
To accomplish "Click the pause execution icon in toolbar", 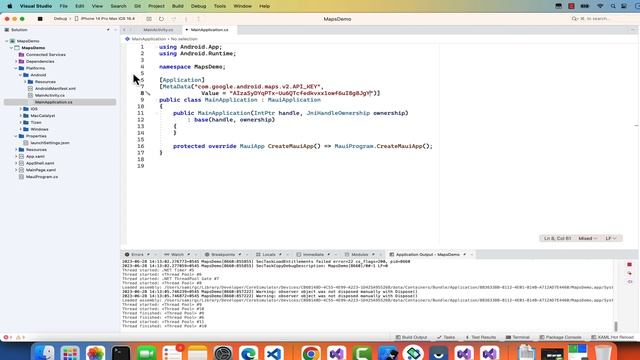I will pos(149,19).
